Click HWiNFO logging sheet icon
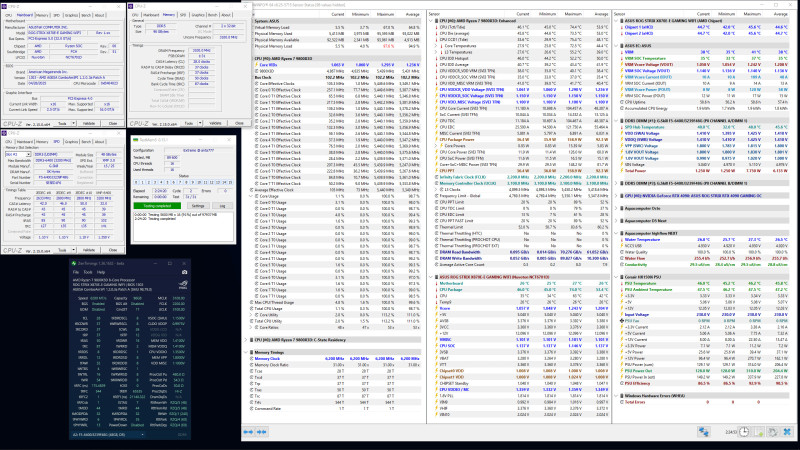Screen dimensions: 800x450 point(759,432)
